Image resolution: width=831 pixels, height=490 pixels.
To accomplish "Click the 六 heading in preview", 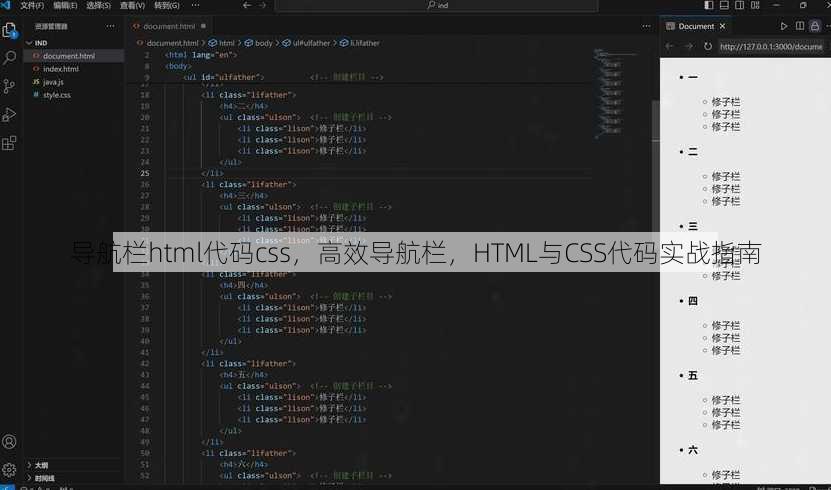I will (x=693, y=450).
